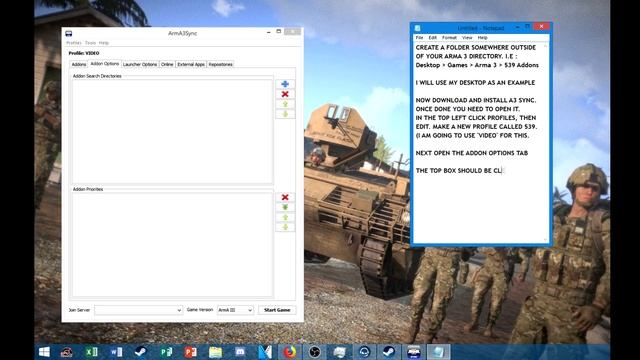Click inside Addon Priorities list box
640x360 pixels.
173,244
